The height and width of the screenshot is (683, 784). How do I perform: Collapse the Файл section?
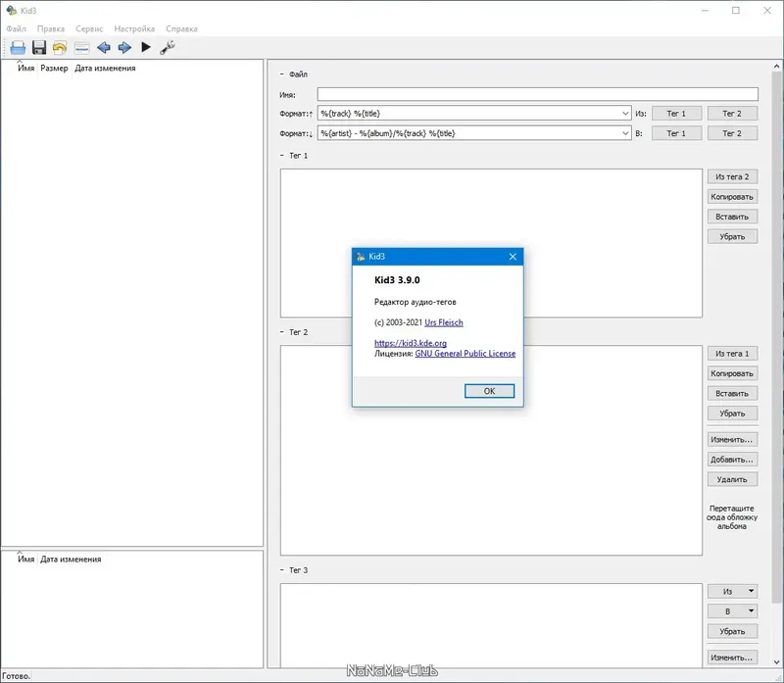[282, 74]
